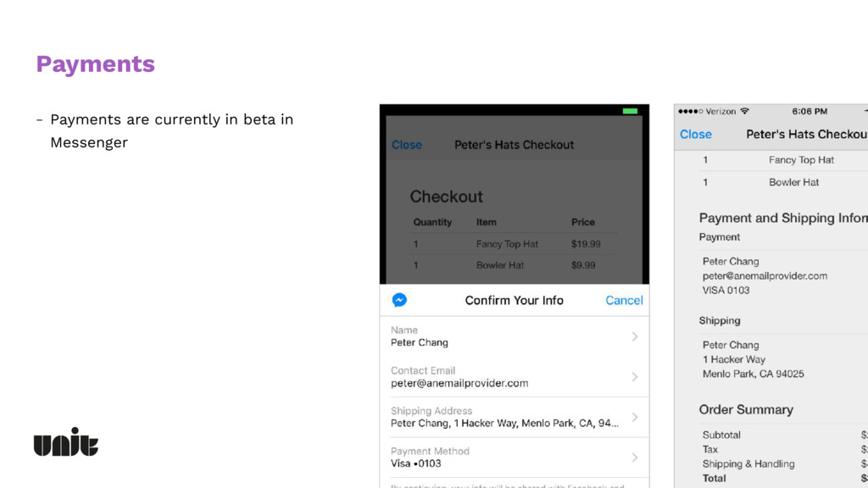Viewport: 868px width, 488px height.
Task: Click the Checkout heading in dimmed screen
Action: tap(446, 197)
